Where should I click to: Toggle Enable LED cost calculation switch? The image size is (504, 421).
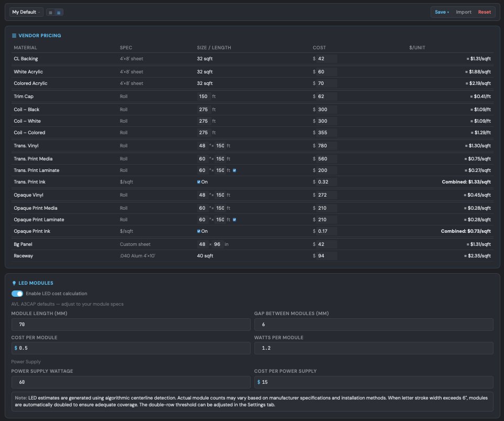click(x=17, y=294)
